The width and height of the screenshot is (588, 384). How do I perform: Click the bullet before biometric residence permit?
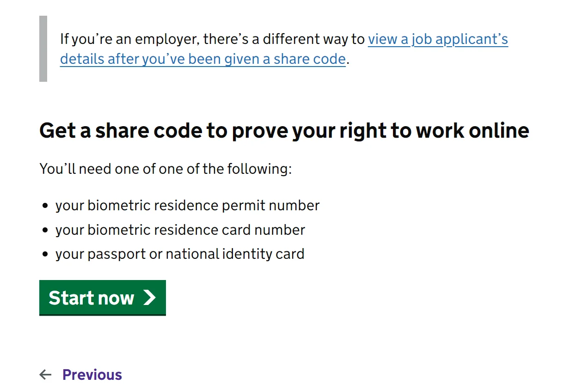coord(45,206)
